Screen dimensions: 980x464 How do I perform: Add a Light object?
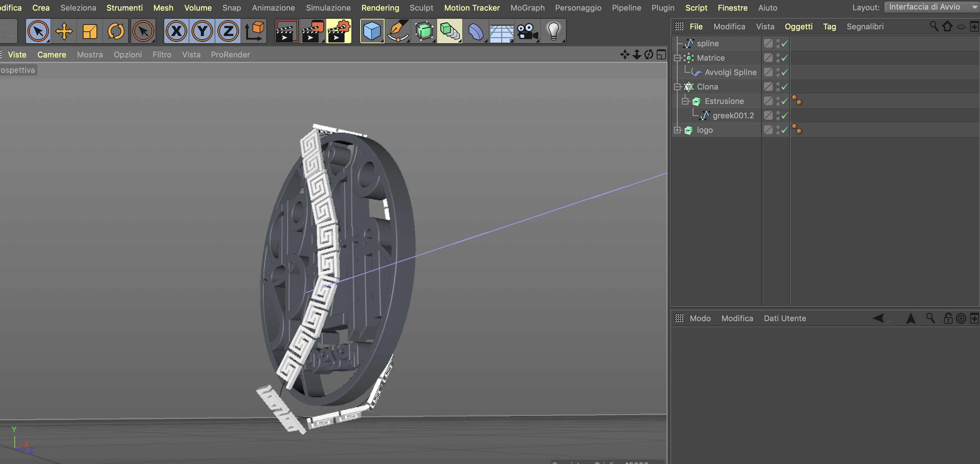coord(553,31)
